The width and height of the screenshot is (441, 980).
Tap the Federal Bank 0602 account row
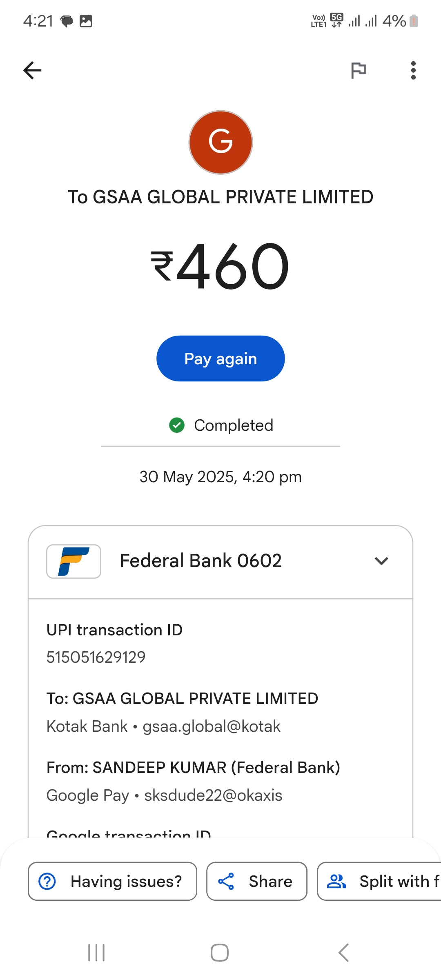201,561
